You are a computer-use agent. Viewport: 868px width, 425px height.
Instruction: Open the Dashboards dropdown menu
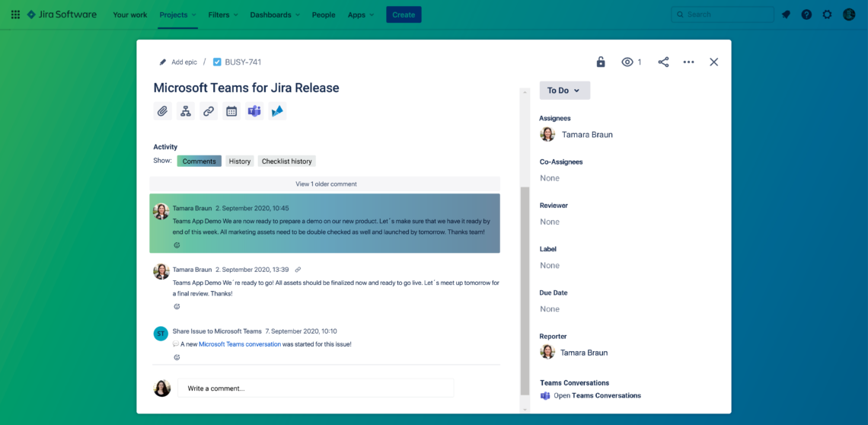(275, 15)
